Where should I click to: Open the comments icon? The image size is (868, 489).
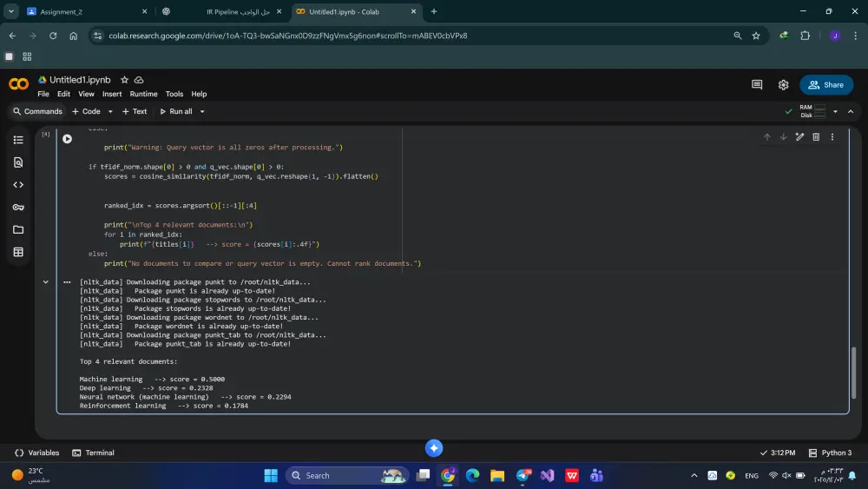pyautogui.click(x=757, y=85)
